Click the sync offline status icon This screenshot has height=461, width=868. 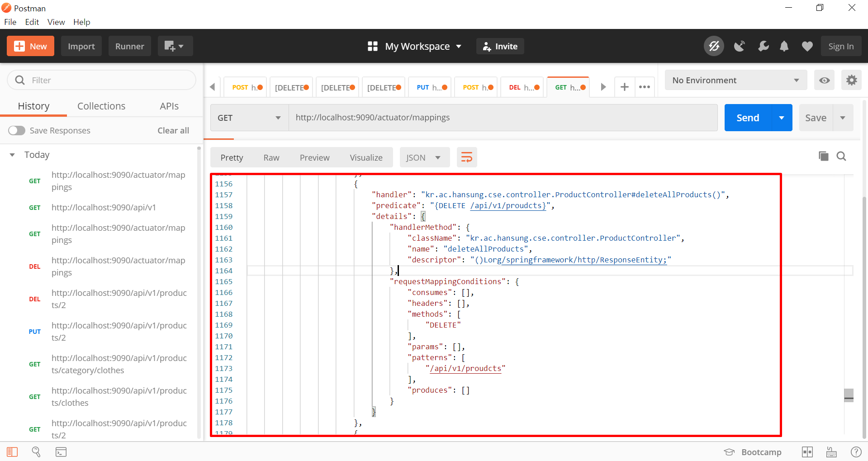(x=714, y=46)
